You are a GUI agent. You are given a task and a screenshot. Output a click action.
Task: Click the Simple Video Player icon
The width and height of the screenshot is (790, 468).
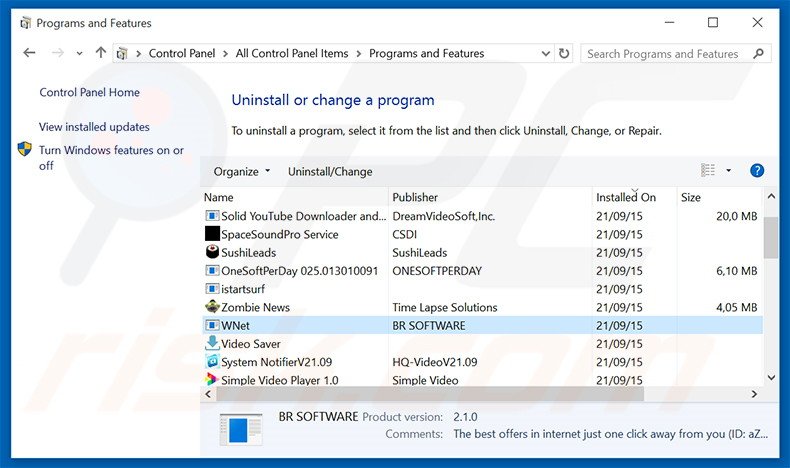(x=212, y=379)
